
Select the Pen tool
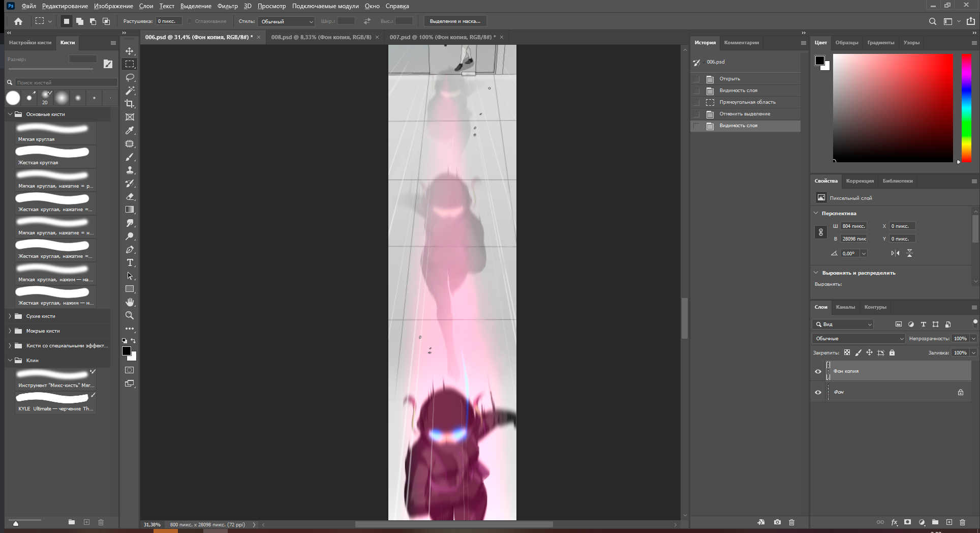(x=130, y=249)
